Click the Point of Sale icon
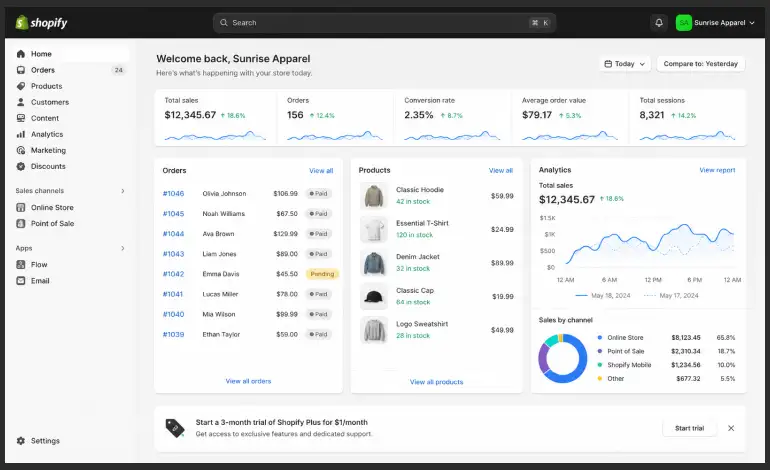770x470 pixels. tap(21, 223)
